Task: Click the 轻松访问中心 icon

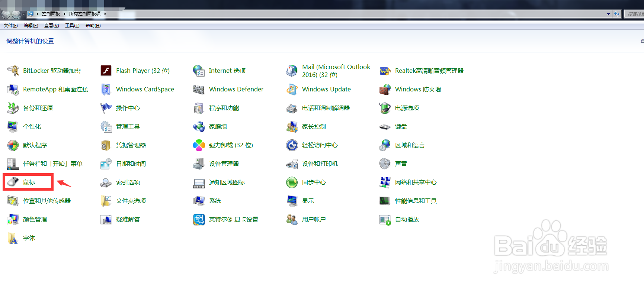Action: coord(292,145)
